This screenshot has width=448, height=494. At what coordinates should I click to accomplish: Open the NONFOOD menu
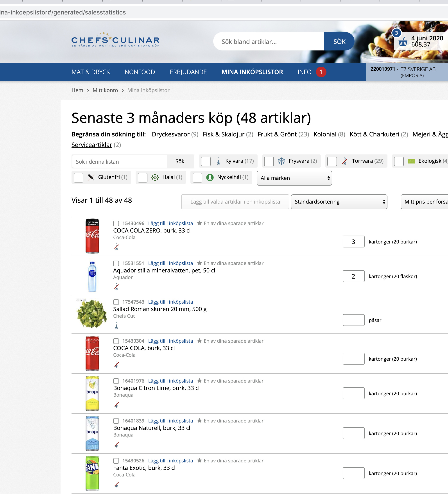[x=140, y=72]
